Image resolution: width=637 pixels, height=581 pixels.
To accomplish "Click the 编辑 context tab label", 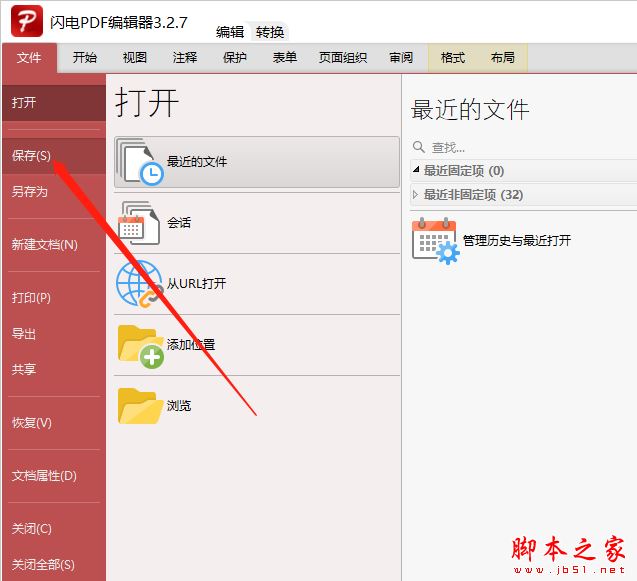I will (x=230, y=32).
